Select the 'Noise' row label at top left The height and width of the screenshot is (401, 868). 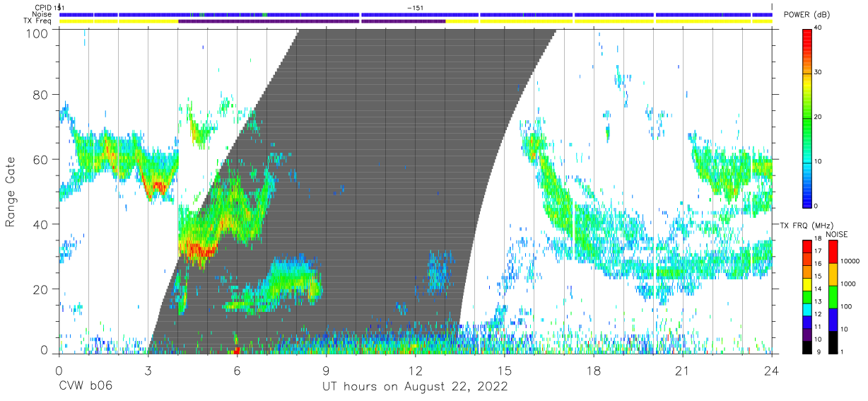click(x=43, y=14)
